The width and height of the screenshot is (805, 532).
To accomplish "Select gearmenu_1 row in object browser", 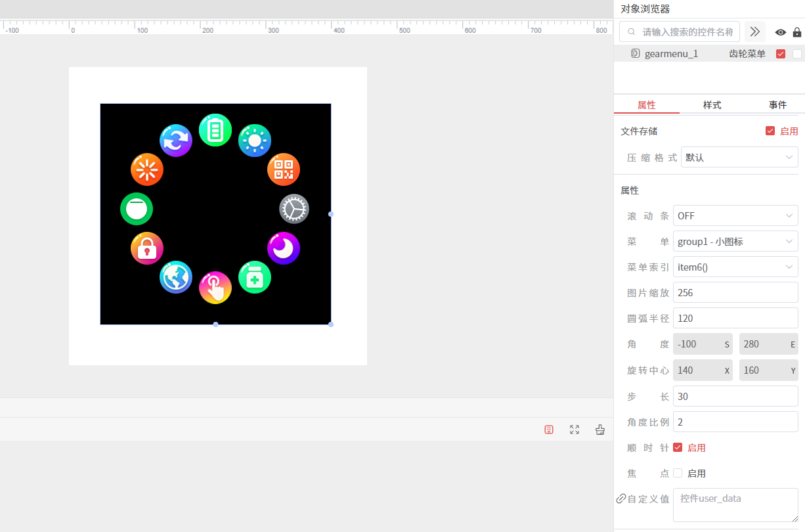I will point(709,54).
